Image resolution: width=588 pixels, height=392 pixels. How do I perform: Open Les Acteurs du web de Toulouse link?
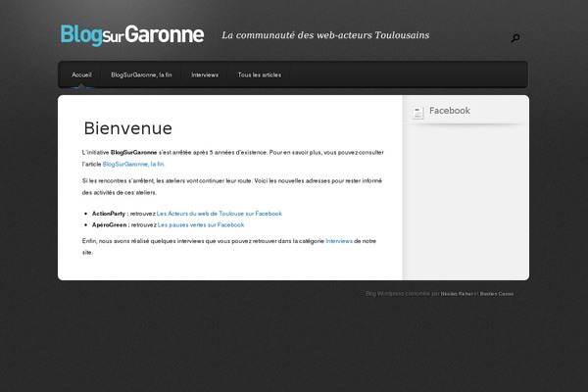point(220,214)
